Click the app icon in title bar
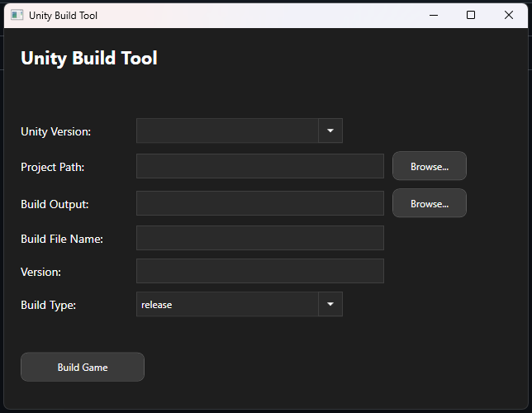 tap(17, 15)
